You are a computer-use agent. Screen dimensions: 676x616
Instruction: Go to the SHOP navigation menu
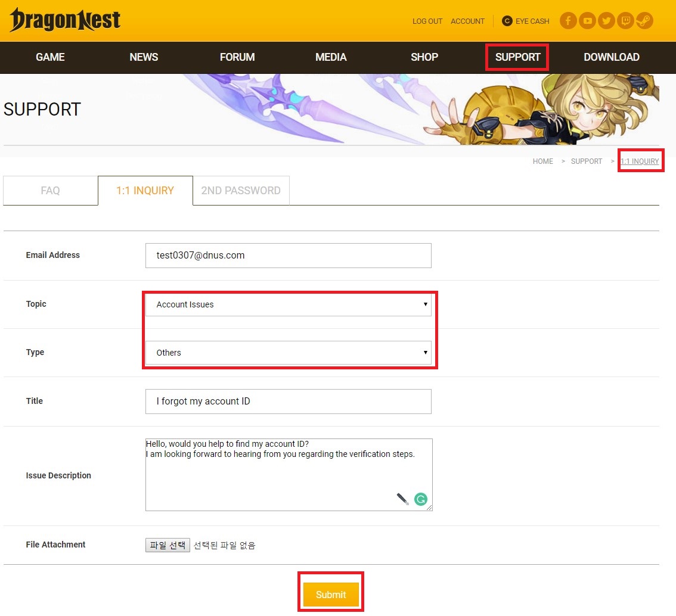(x=424, y=57)
